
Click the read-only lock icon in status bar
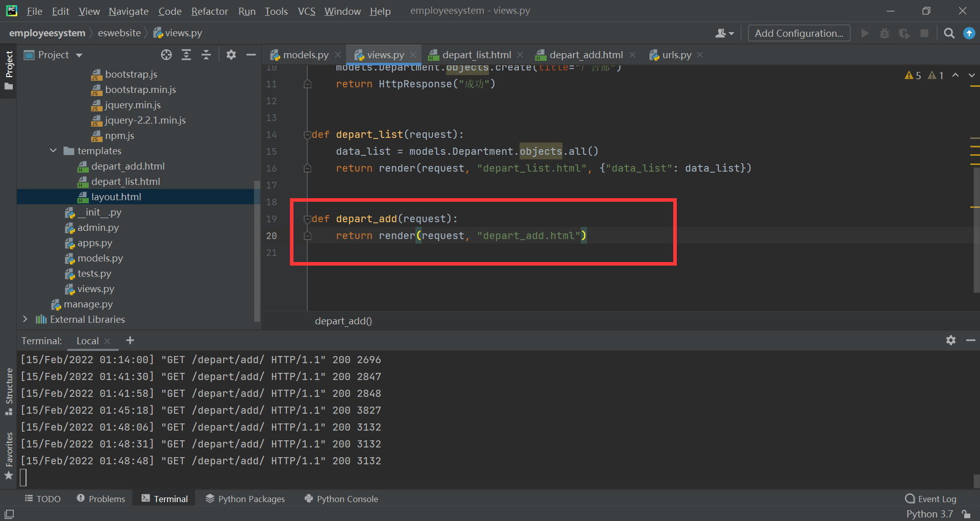click(966, 514)
